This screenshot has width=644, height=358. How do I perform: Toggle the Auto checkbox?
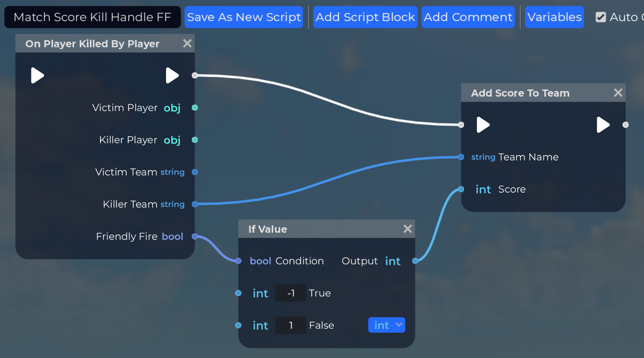(601, 17)
